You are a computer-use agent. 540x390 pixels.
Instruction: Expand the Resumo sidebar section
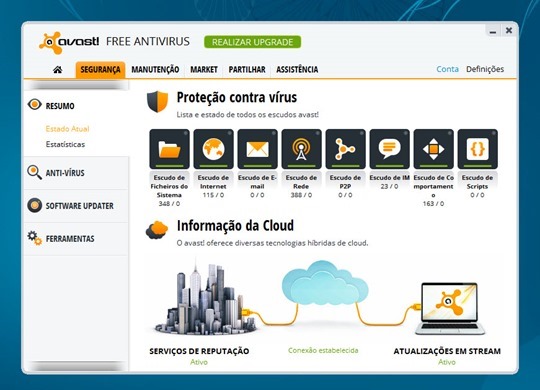coord(76,105)
